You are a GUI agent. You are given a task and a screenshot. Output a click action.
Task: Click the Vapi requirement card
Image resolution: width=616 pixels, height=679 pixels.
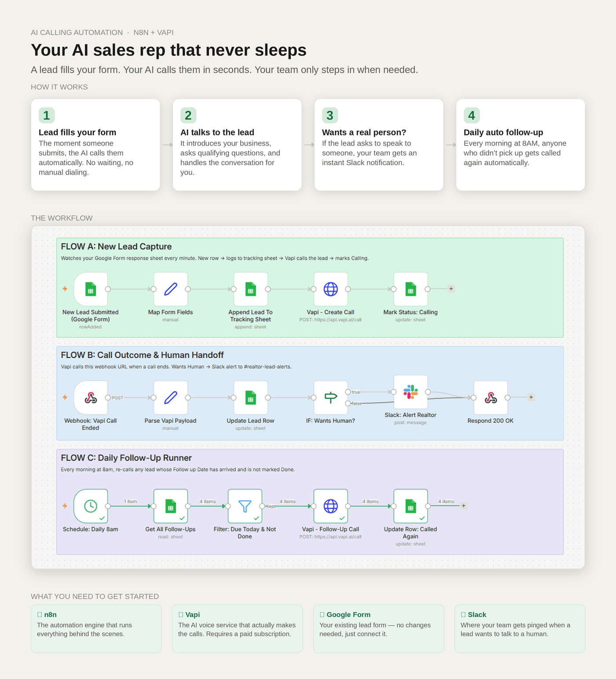[237, 629]
